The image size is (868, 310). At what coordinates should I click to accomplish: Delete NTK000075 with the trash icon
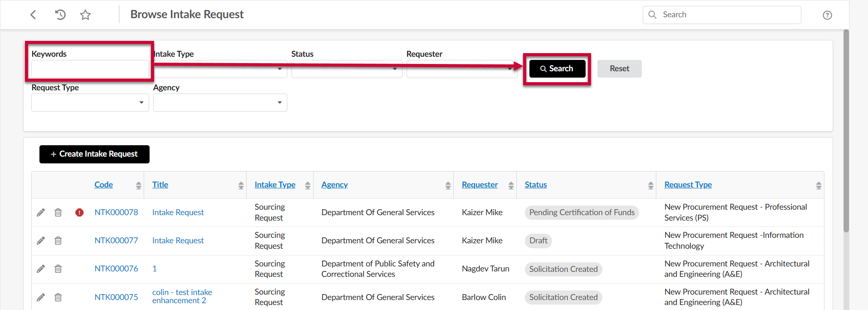click(58, 297)
